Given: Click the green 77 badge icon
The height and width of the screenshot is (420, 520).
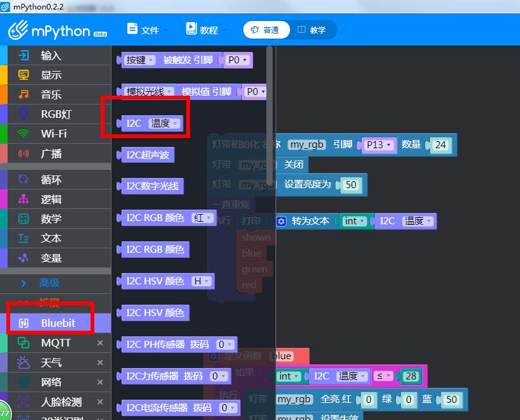Looking at the screenshot, I should [4, 412].
